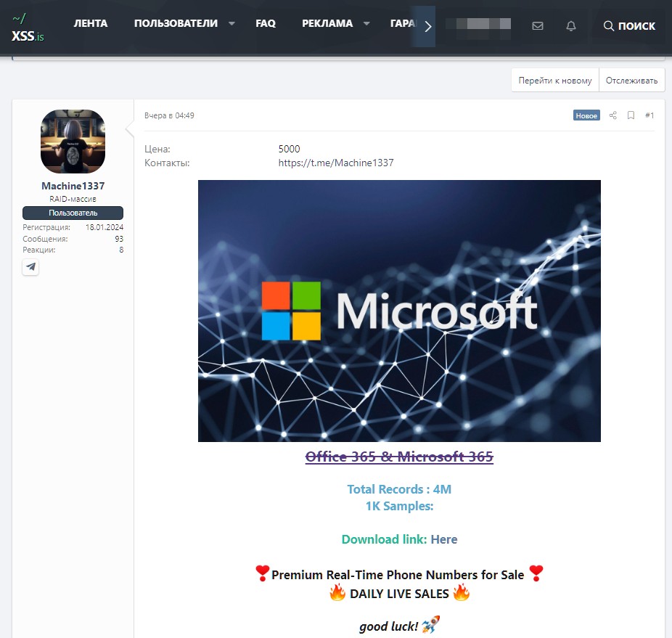The width and height of the screenshot is (672, 638).
Task: Open the blurred account username menu
Action: click(478, 24)
